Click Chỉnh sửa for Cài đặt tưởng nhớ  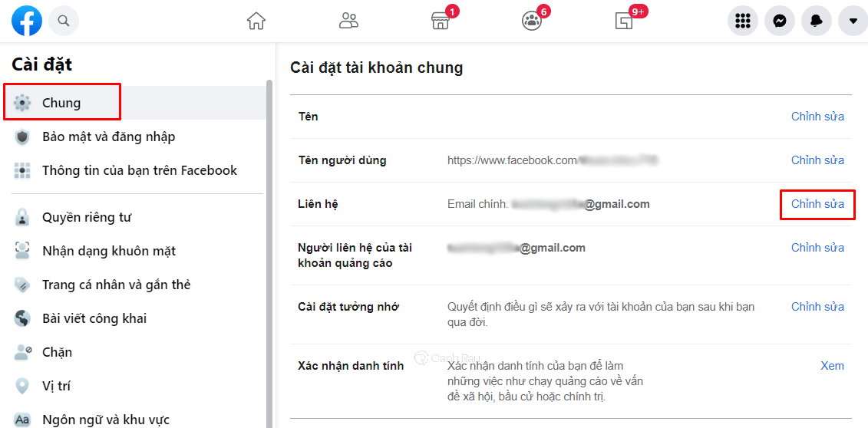[817, 307]
